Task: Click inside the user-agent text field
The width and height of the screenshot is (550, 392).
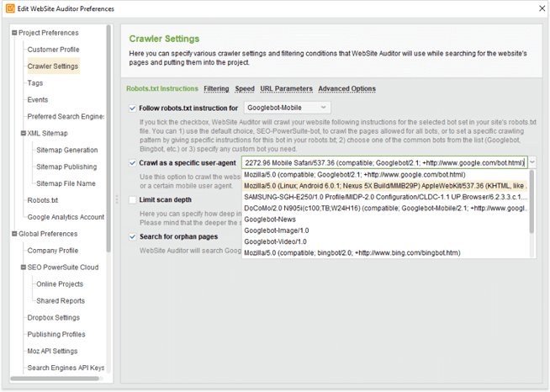Action: [x=384, y=162]
